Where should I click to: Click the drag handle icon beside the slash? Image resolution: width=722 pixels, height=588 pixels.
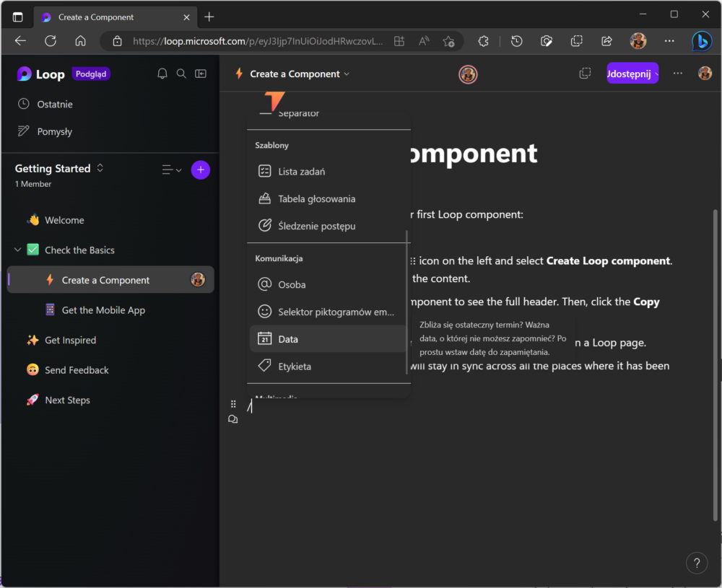coord(233,404)
